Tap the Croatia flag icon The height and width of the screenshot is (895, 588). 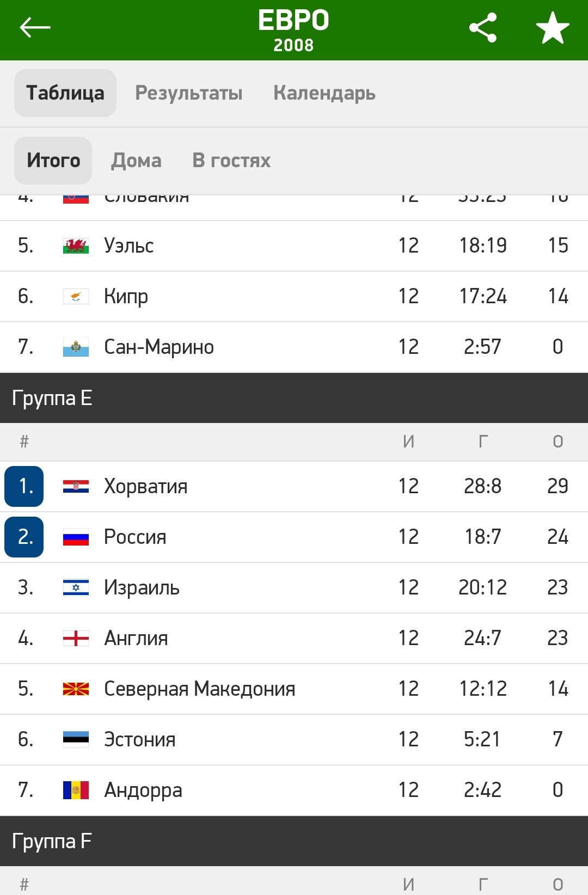pyautogui.click(x=76, y=486)
